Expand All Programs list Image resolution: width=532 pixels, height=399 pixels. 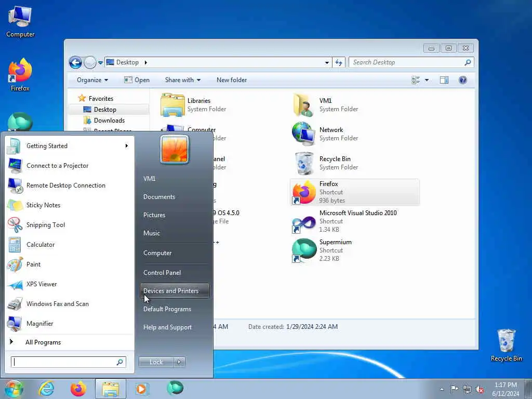pos(70,342)
